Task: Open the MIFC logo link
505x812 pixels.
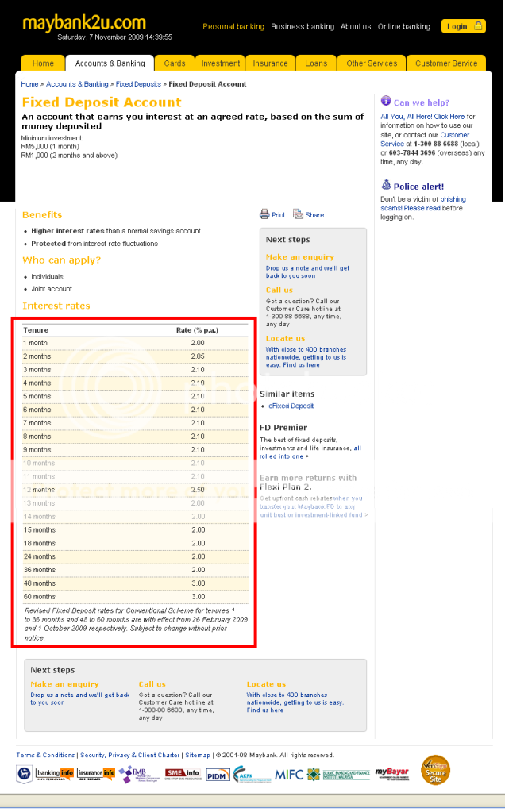Action: click(x=289, y=774)
